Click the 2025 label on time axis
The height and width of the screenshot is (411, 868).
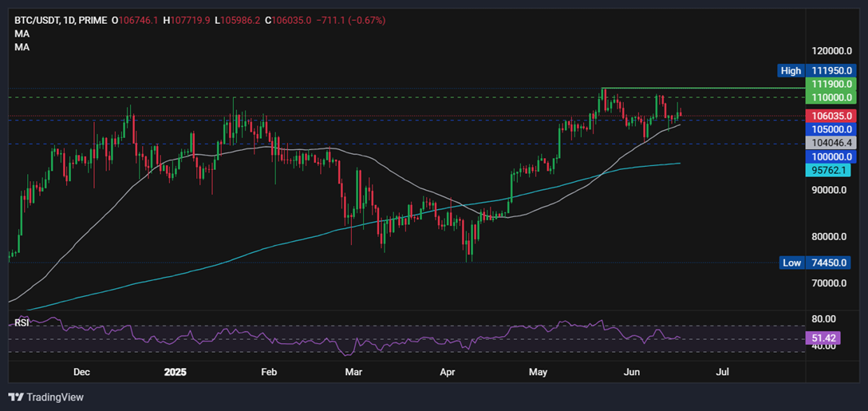[x=176, y=372]
